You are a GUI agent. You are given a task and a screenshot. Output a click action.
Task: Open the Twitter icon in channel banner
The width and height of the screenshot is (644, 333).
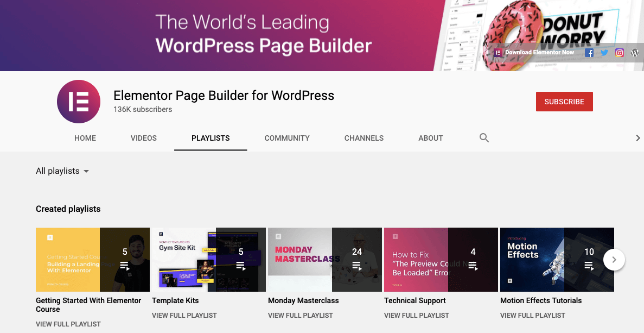click(604, 53)
